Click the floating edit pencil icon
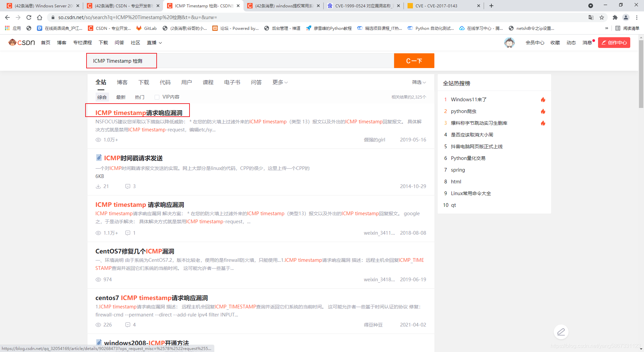Viewport: 644px width, 352px height. [561, 332]
